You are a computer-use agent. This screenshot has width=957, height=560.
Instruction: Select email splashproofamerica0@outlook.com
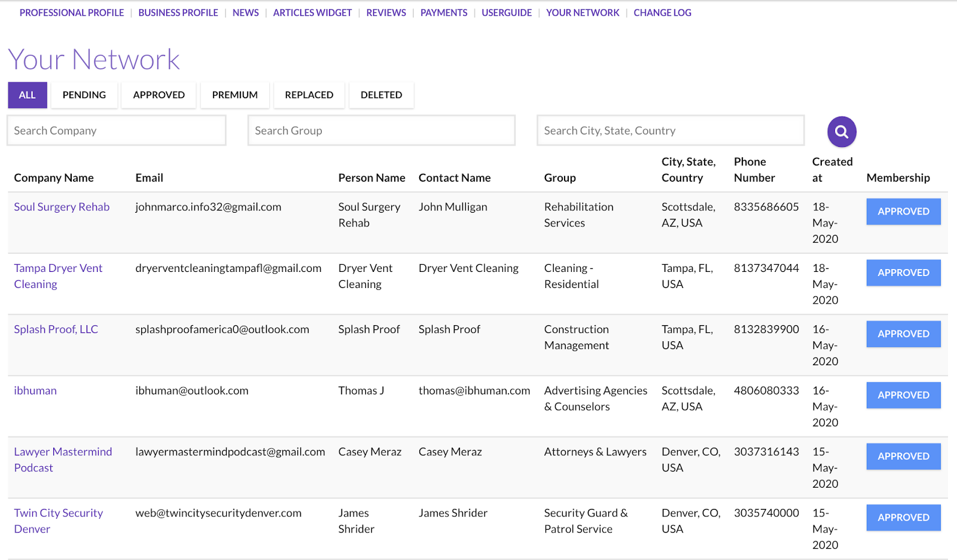point(222,329)
